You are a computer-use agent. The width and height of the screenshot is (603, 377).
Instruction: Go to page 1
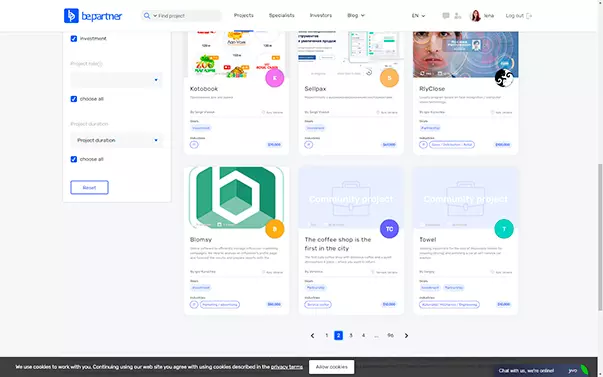coord(326,335)
